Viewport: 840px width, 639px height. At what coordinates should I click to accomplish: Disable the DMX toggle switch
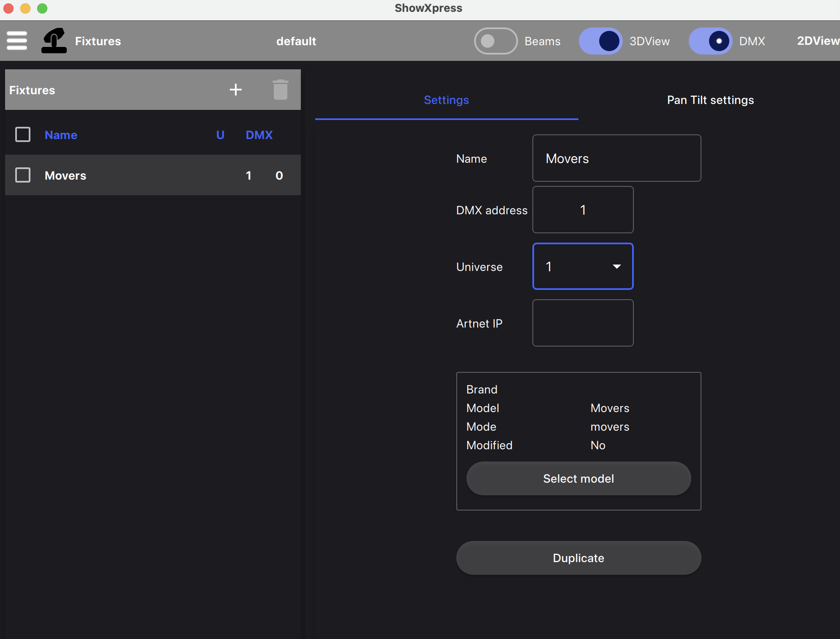710,41
